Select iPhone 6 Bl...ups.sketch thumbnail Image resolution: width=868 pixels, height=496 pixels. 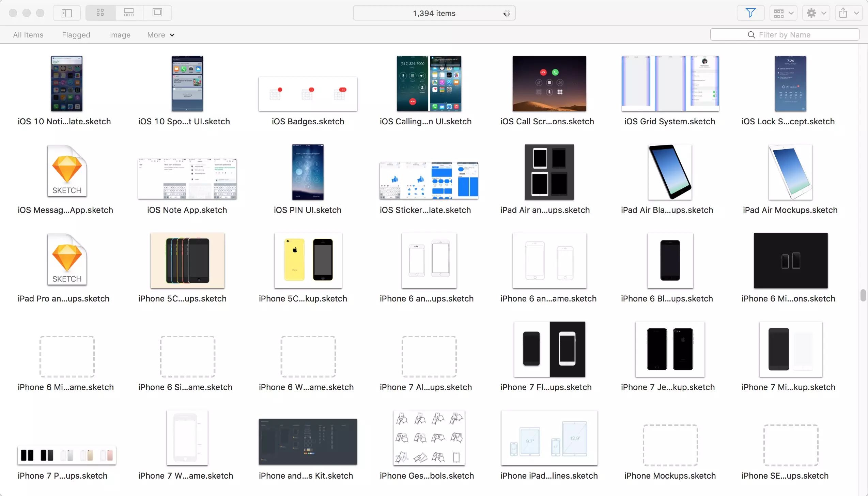click(x=670, y=261)
